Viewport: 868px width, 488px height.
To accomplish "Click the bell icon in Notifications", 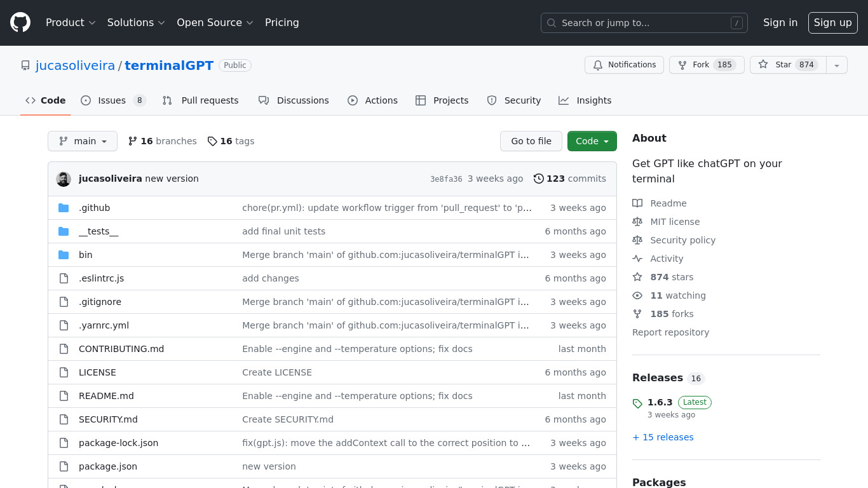I will 598,65.
